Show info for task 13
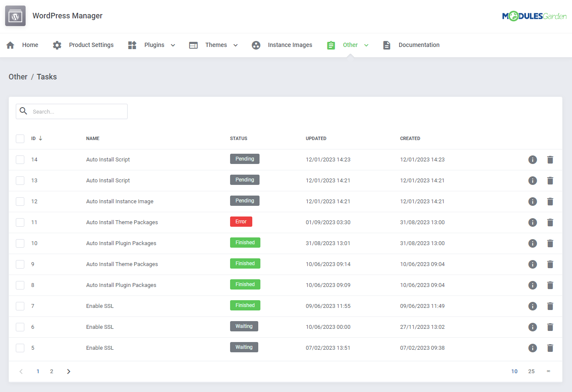This screenshot has width=572, height=392. [533, 181]
